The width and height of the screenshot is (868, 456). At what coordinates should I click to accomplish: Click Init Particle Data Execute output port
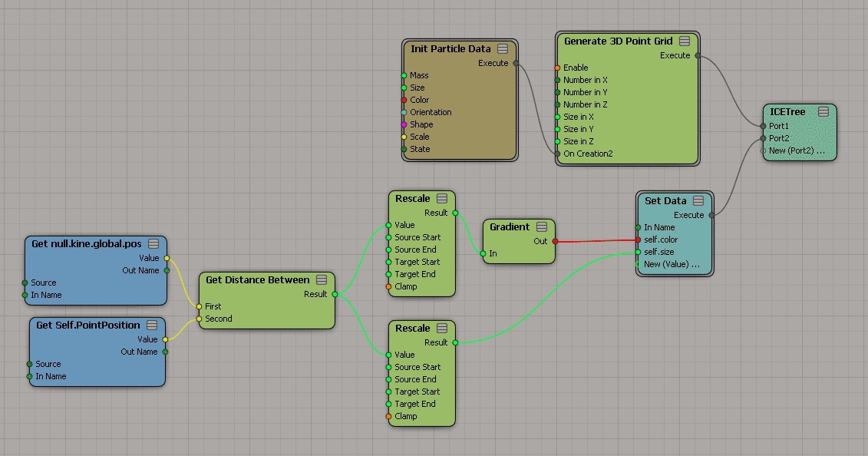(x=516, y=63)
